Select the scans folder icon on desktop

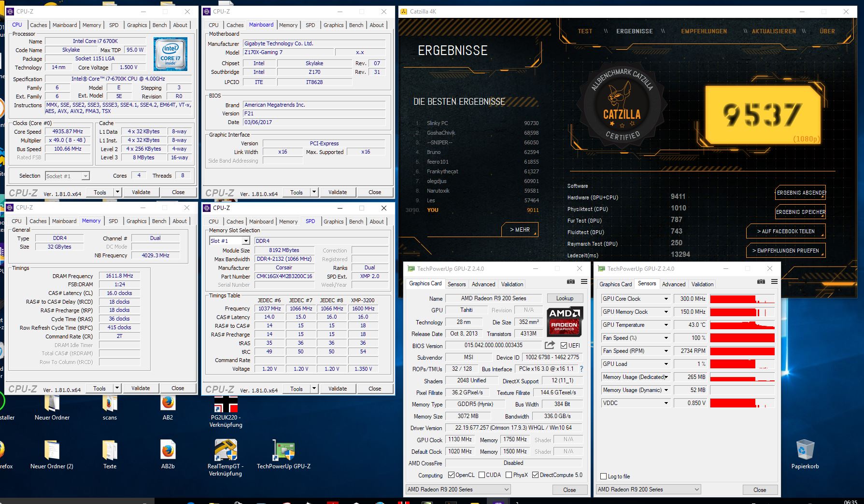pyautogui.click(x=110, y=403)
